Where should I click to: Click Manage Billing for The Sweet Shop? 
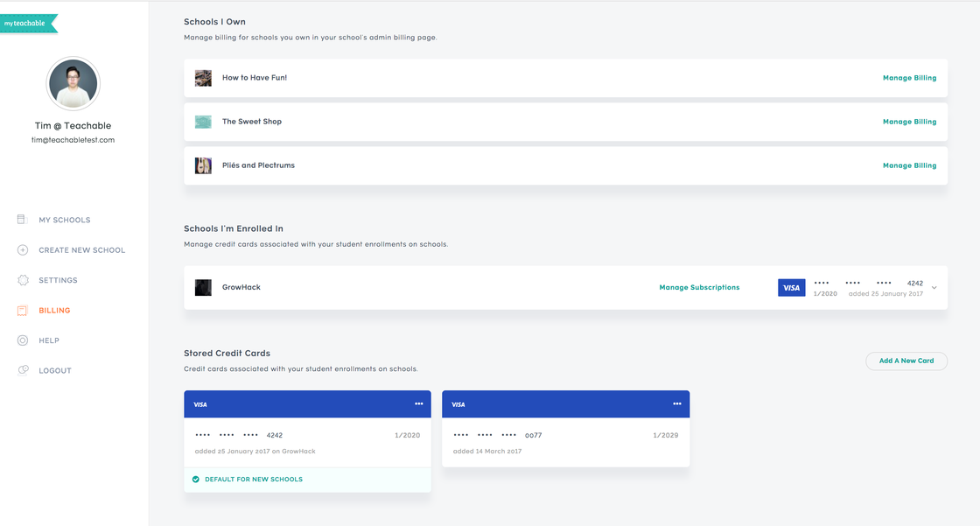[909, 122]
